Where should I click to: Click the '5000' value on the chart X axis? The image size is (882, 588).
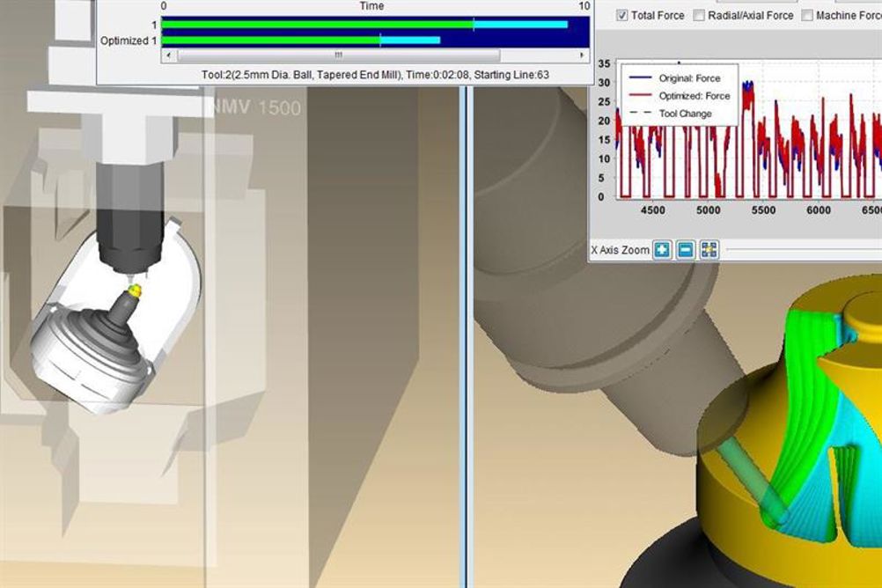[709, 209]
